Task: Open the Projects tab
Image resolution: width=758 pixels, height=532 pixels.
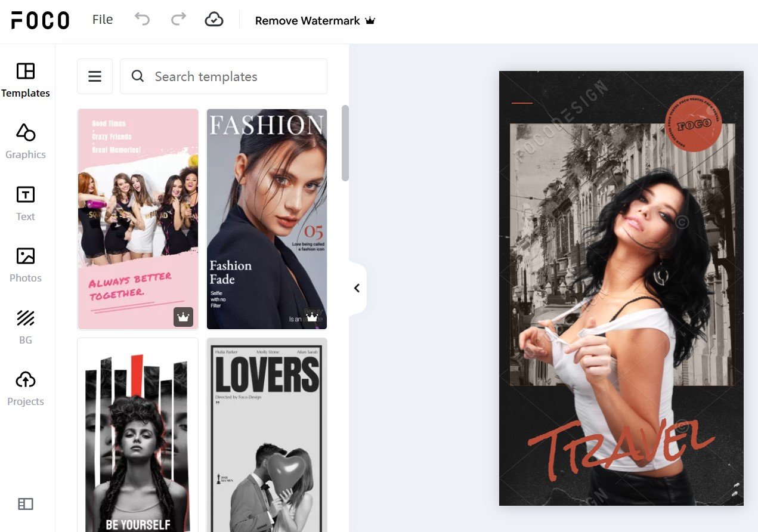Action: coord(26,388)
